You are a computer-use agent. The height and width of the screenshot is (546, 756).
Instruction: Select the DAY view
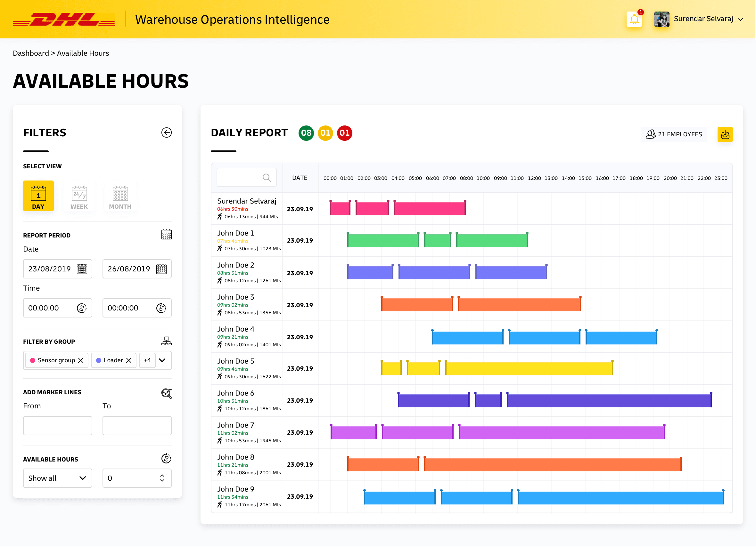click(38, 196)
